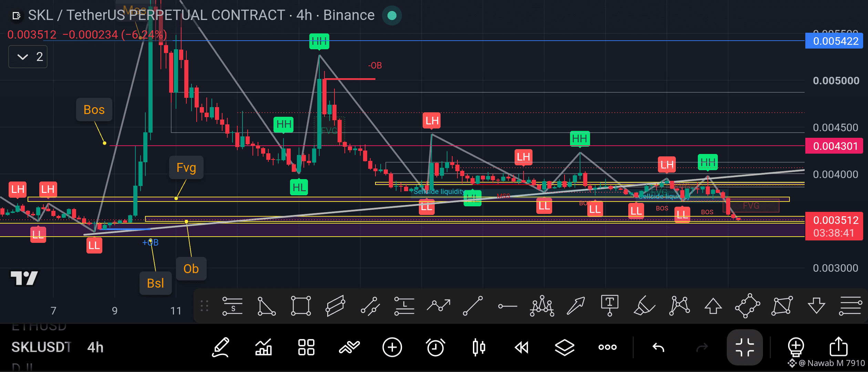Tap the double zigzag lines icon
The width and height of the screenshot is (868, 372).
coord(349,347)
